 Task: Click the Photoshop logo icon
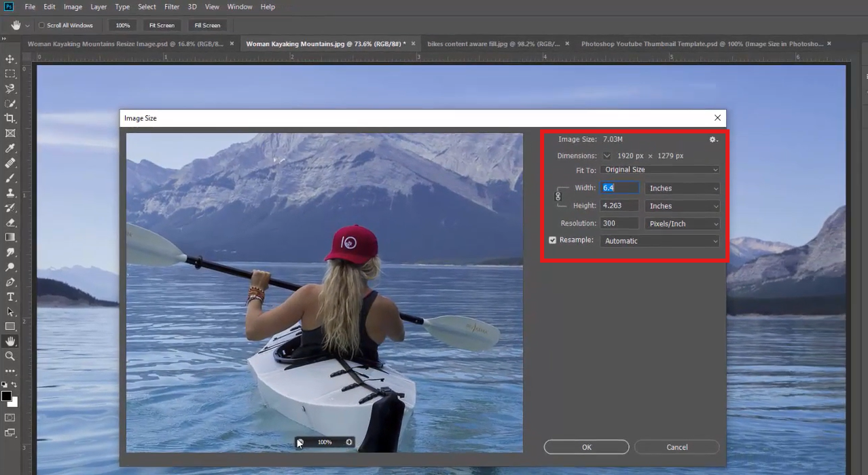pos(9,7)
